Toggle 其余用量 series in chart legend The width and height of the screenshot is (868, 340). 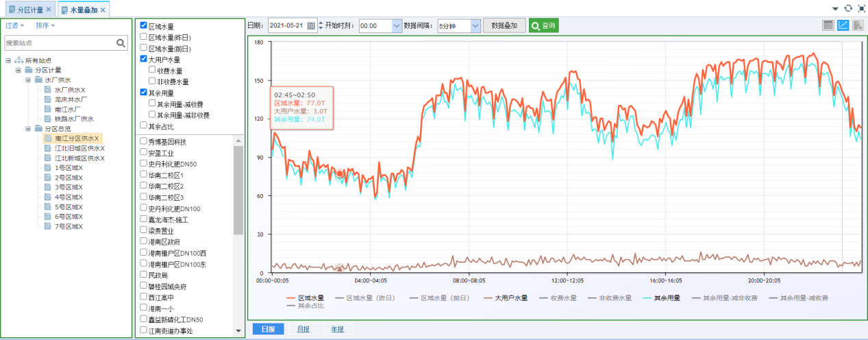pyautogui.click(x=660, y=298)
